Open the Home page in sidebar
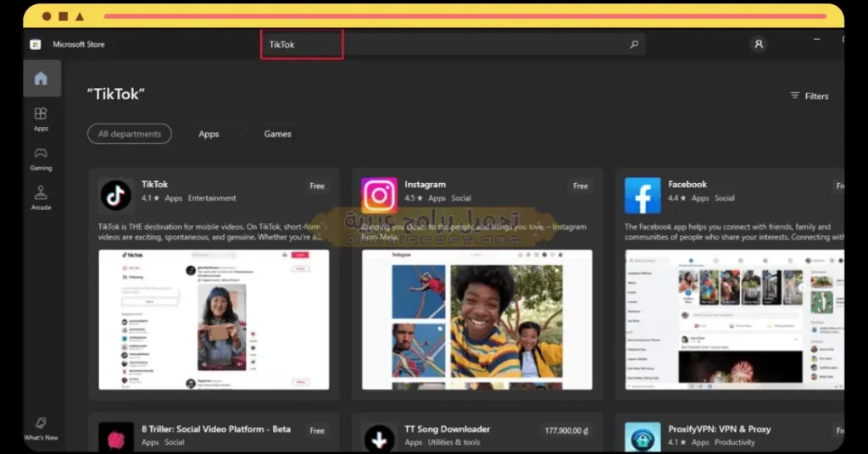The height and width of the screenshot is (454, 868). [41, 79]
